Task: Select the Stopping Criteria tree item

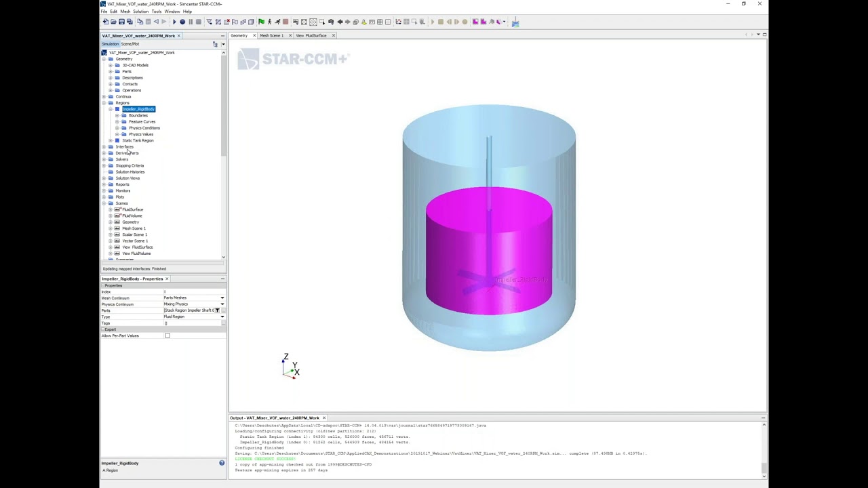Action: point(130,165)
